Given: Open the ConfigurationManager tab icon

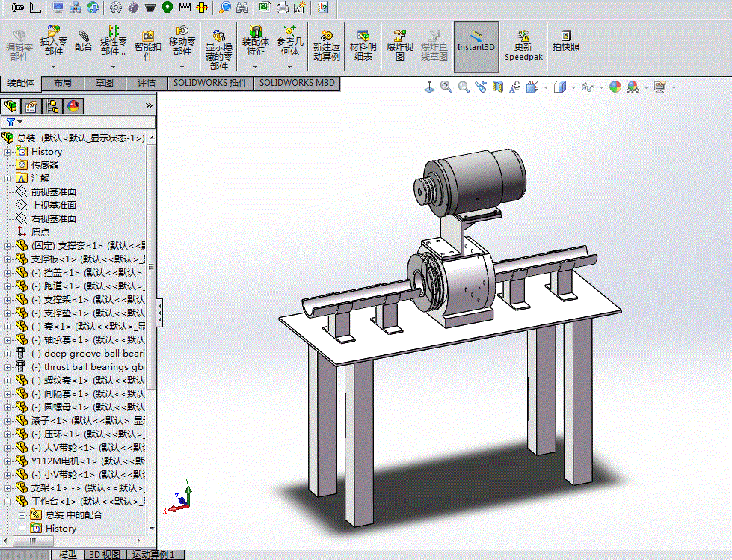Looking at the screenshot, I should click(52, 106).
